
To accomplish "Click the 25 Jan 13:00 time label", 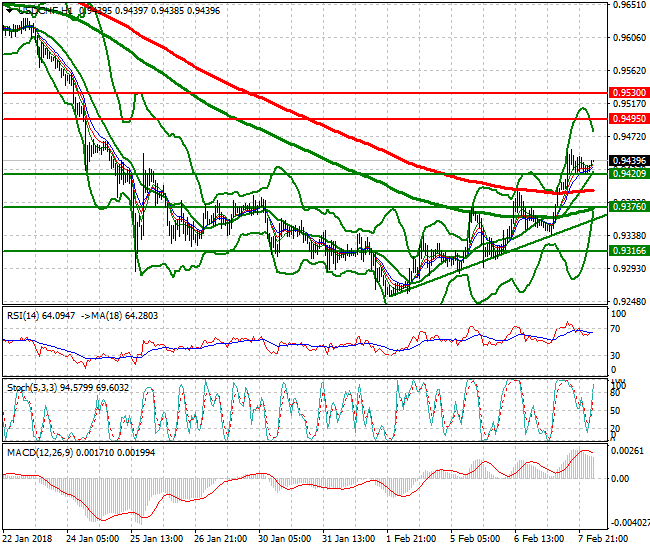I will point(156,539).
